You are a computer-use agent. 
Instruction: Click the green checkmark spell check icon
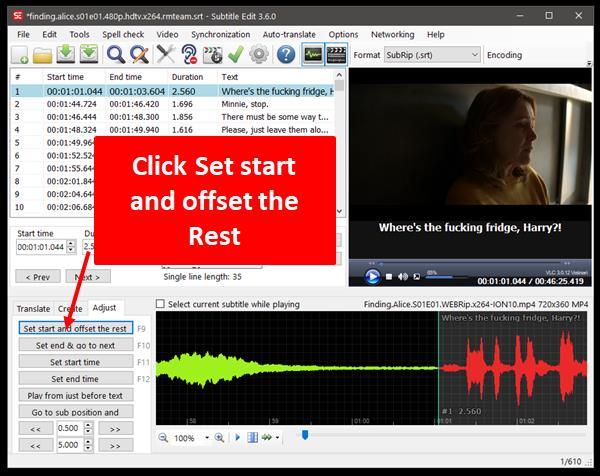click(236, 55)
